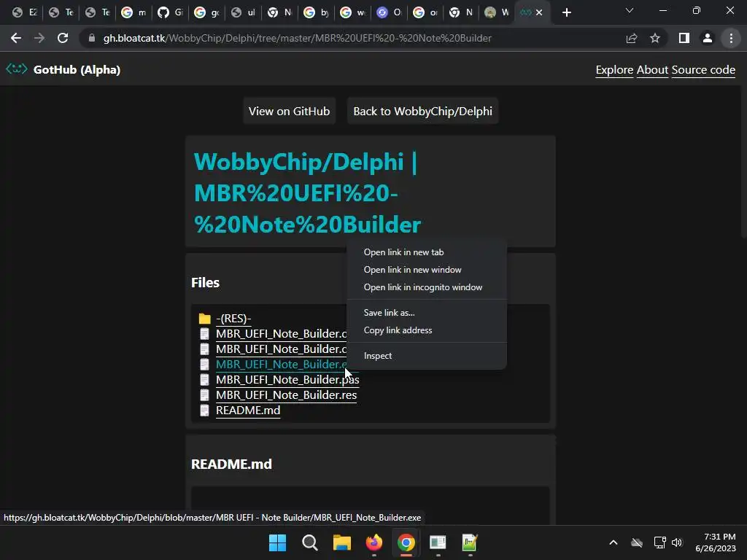This screenshot has height=560, width=747.
Task: Open Windows taskbar search
Action: 309,542
